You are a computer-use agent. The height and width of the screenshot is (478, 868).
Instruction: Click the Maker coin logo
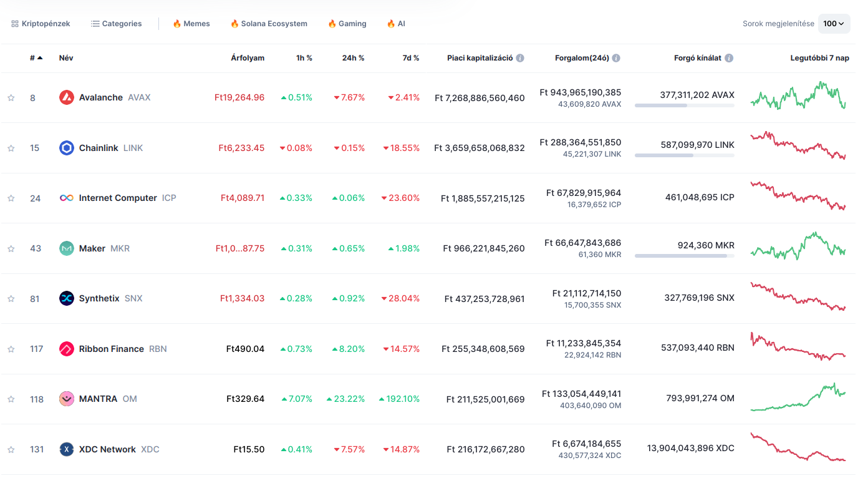coord(67,248)
